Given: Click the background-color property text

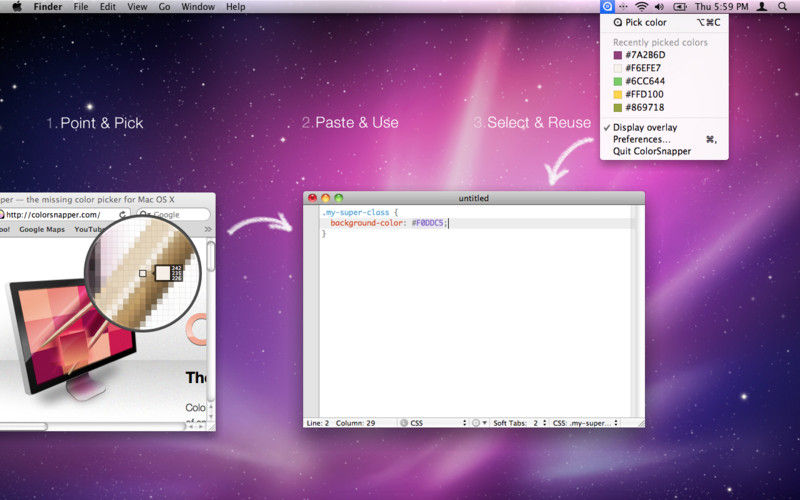Looking at the screenshot, I should tap(366, 223).
